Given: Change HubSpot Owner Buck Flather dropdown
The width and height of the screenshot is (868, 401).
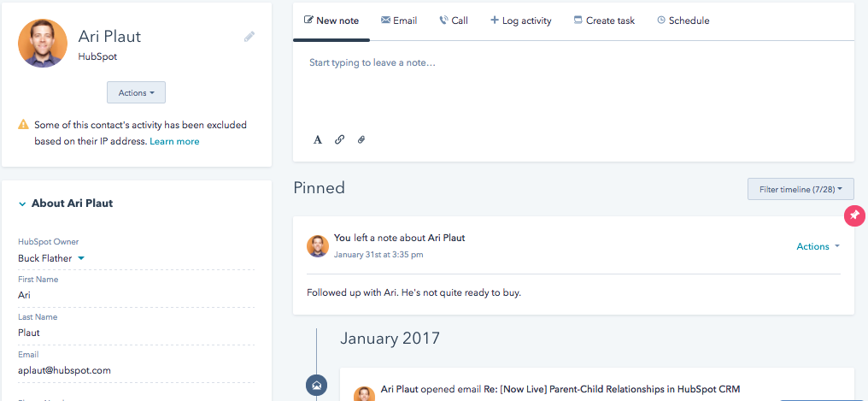Looking at the screenshot, I should (51, 258).
